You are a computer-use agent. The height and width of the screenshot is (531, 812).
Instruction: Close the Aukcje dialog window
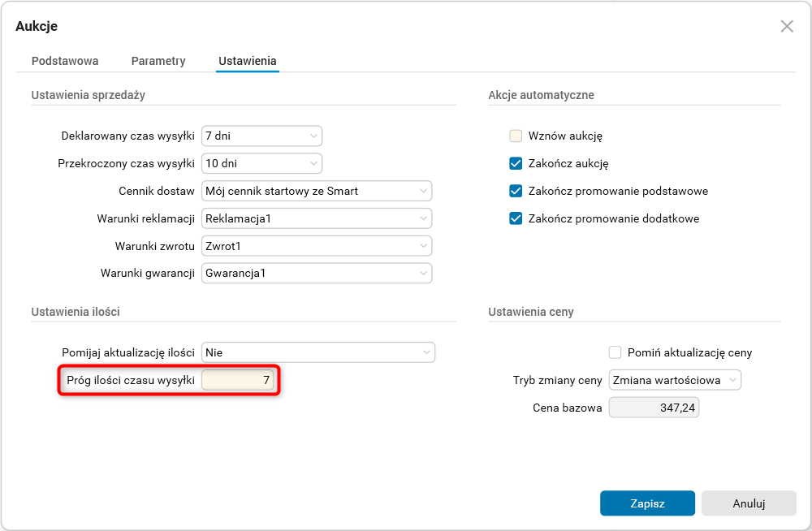[787, 26]
